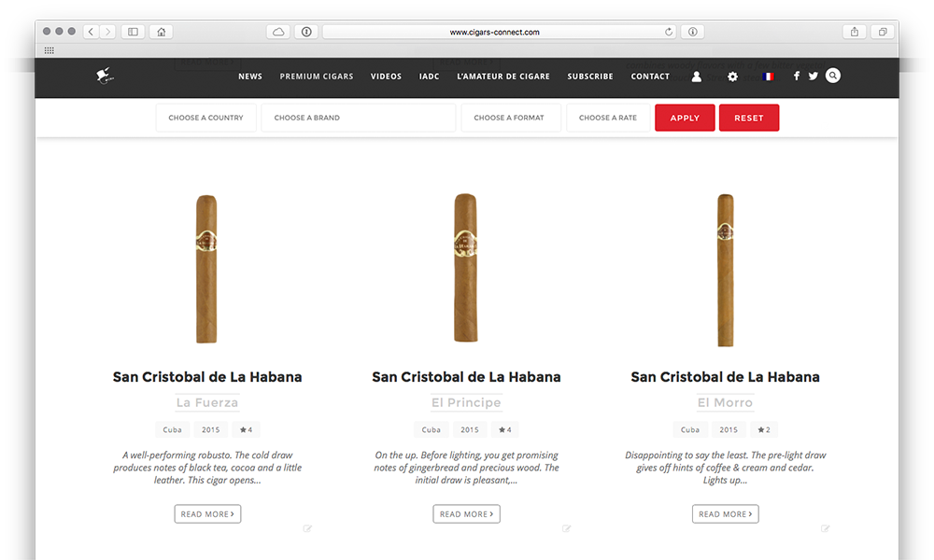Open the Videos menu item

click(x=386, y=77)
